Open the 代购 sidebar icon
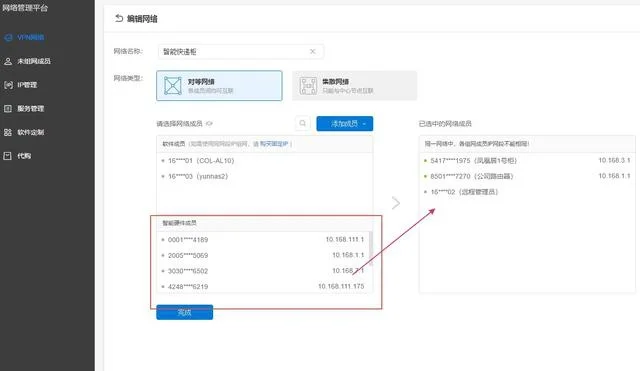The height and width of the screenshot is (371, 640). pyautogui.click(x=8, y=156)
